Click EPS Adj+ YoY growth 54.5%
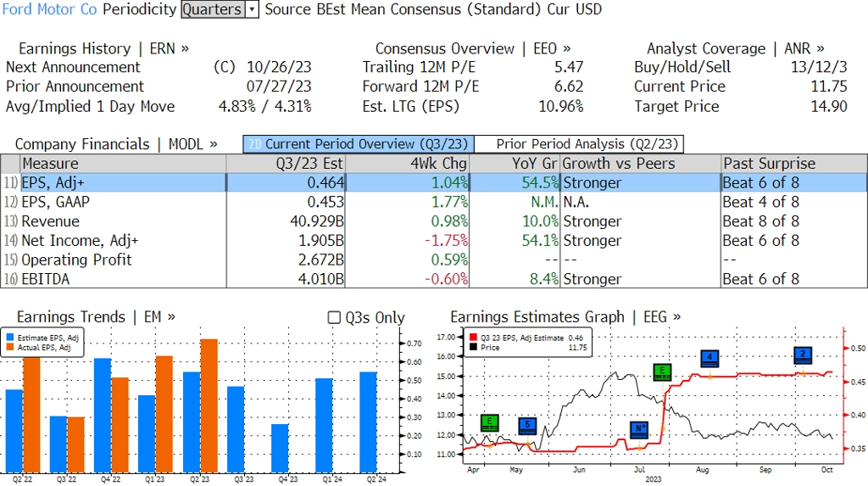Viewport: 868px width, 486px height. click(540, 183)
